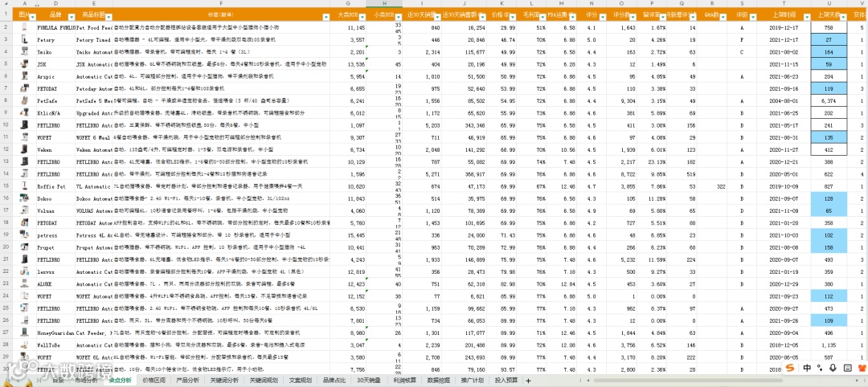The height and width of the screenshot is (387, 868).
Task: Click the red Sogou skin icon
Action: pyautogui.click(x=861, y=368)
